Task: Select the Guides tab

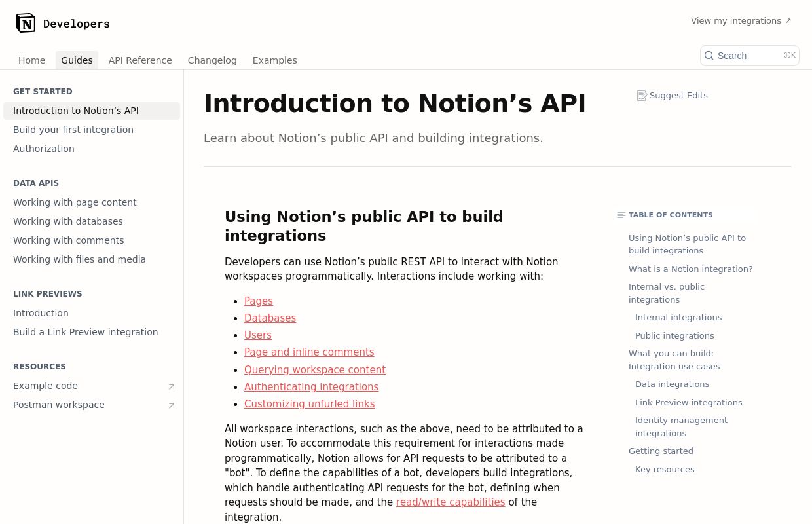Action: click(77, 60)
